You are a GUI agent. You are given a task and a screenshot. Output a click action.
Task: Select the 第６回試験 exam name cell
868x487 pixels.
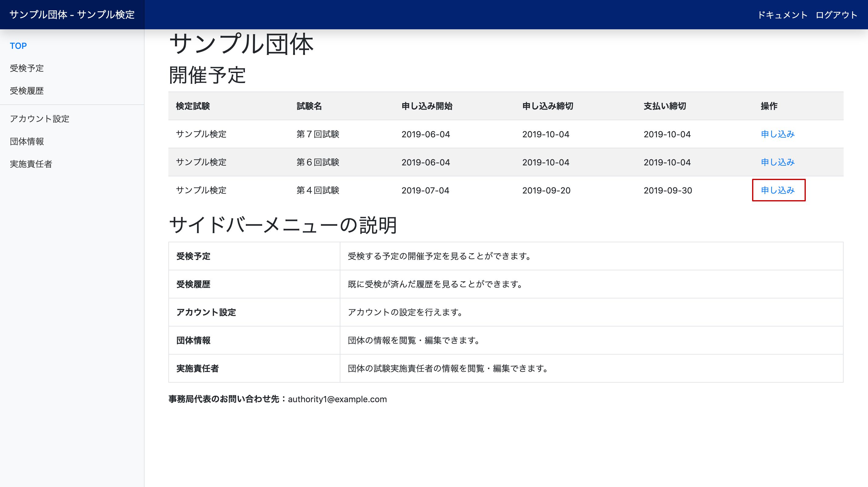pos(318,162)
